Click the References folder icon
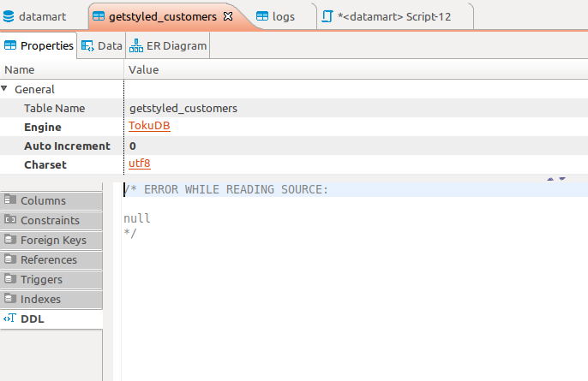The height and width of the screenshot is (381, 588). point(10,259)
